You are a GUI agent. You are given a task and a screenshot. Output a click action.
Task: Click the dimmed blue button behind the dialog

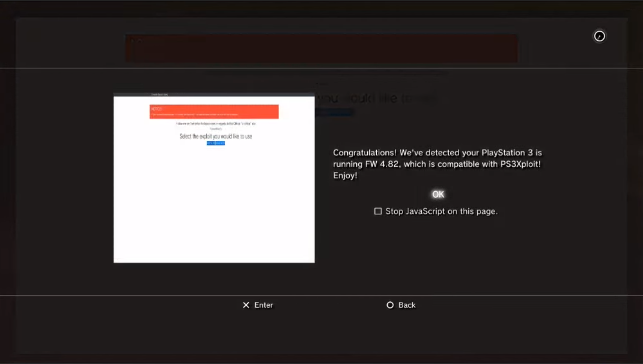(x=335, y=112)
